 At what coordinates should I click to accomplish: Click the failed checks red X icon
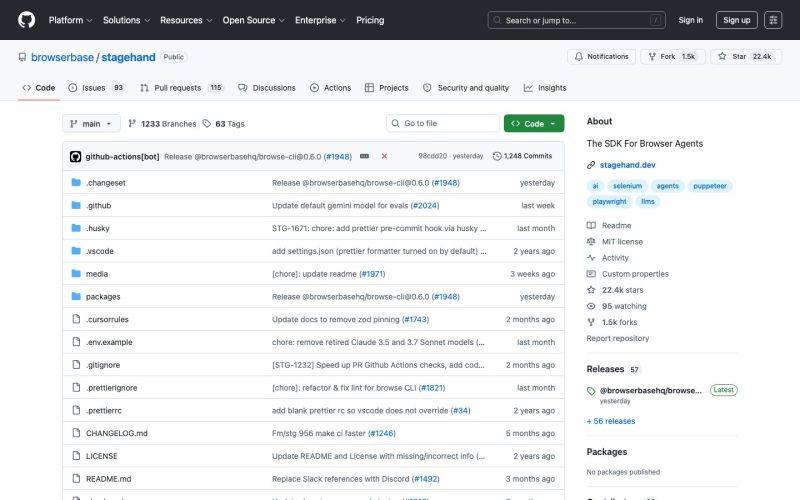pos(384,156)
